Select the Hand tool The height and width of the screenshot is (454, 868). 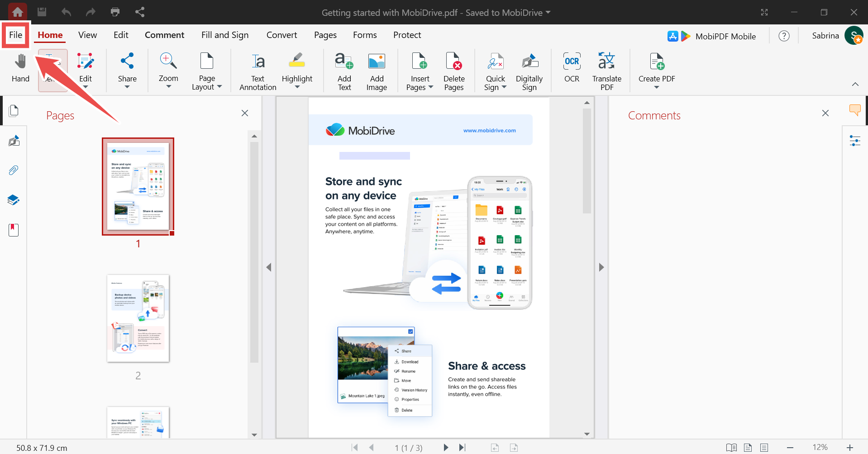tap(20, 68)
